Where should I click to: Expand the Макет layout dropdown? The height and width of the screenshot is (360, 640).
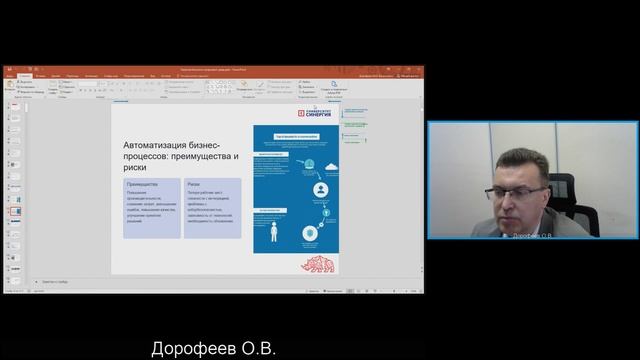66,82
